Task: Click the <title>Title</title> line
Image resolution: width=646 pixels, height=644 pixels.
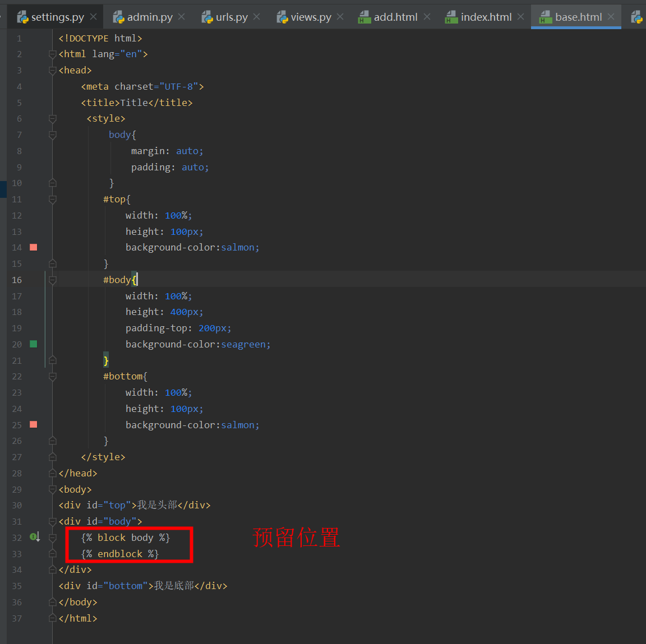Action: tap(137, 103)
